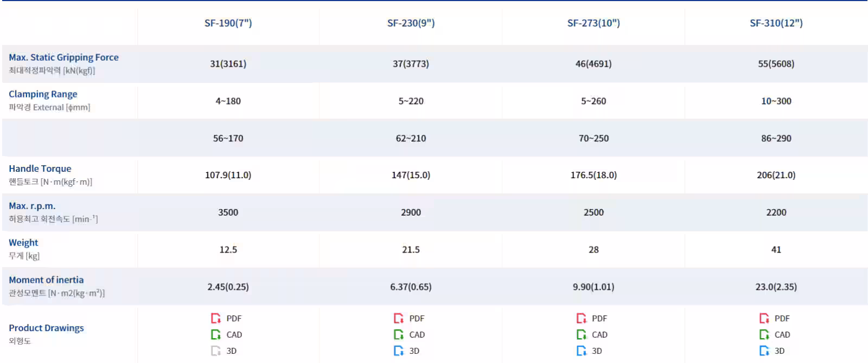Select the handle torque value 206(21.0)
The width and height of the screenshot is (868, 363).
click(x=776, y=175)
